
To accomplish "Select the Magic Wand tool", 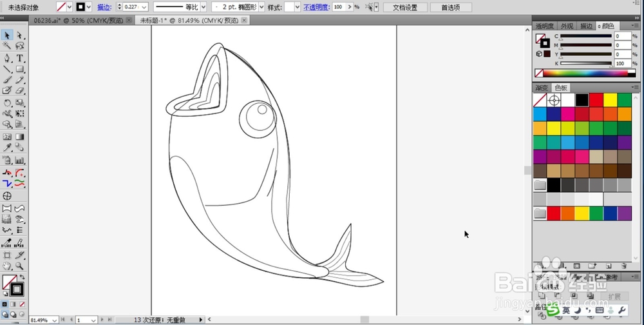I will pos(7,45).
